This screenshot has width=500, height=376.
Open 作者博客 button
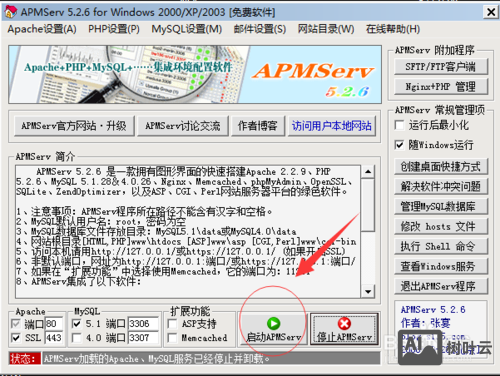[x=258, y=126]
